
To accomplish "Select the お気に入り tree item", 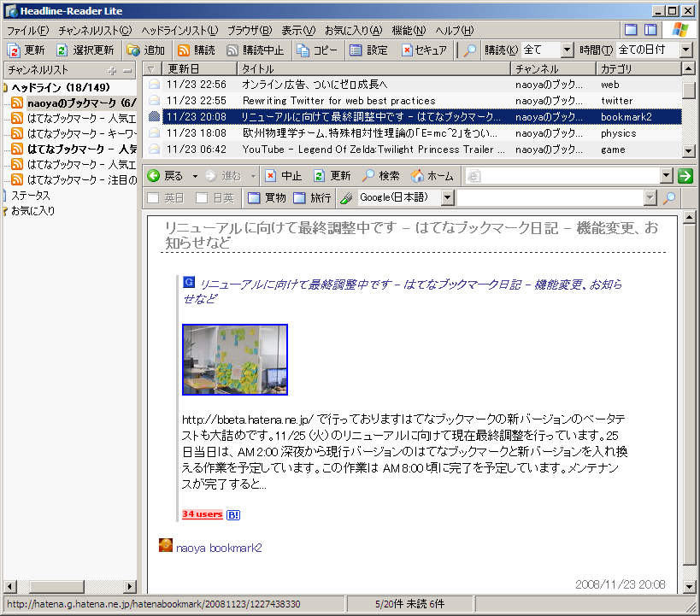I will (33, 211).
